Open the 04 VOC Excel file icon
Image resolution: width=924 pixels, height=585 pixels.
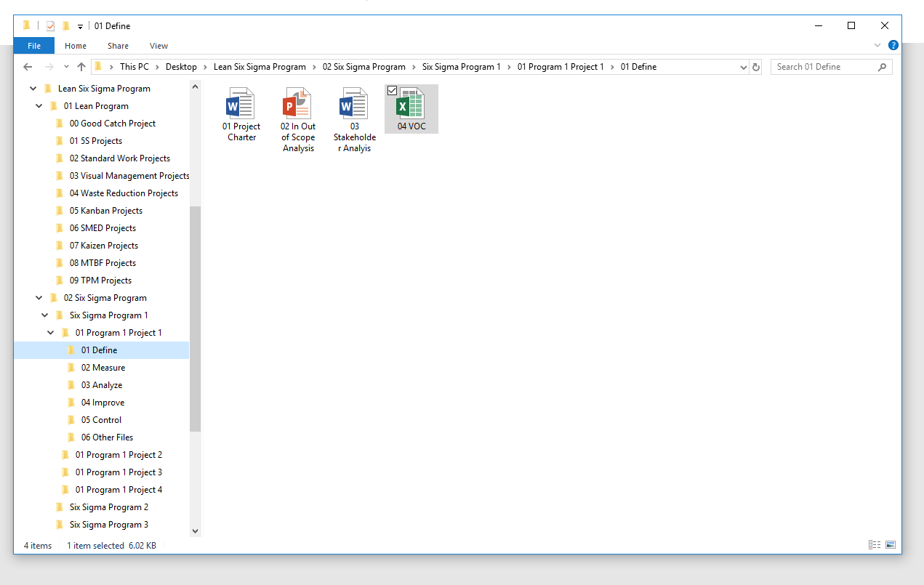(411, 103)
